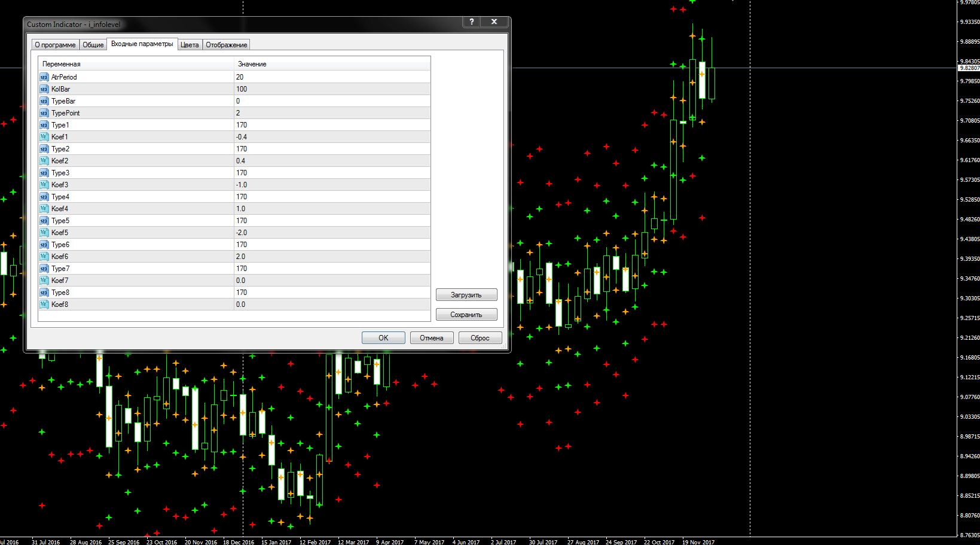Open the Общие tab
The image size is (980, 545).
tap(93, 45)
